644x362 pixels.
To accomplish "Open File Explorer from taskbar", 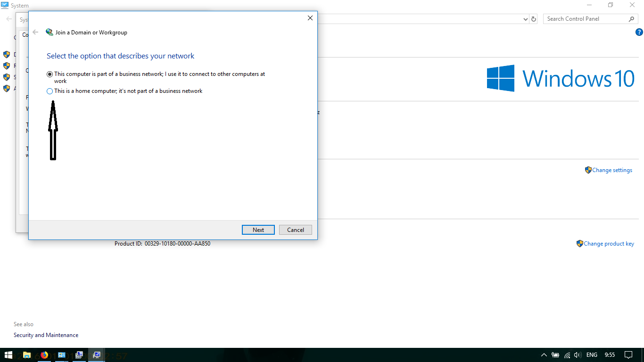I will click(x=27, y=355).
